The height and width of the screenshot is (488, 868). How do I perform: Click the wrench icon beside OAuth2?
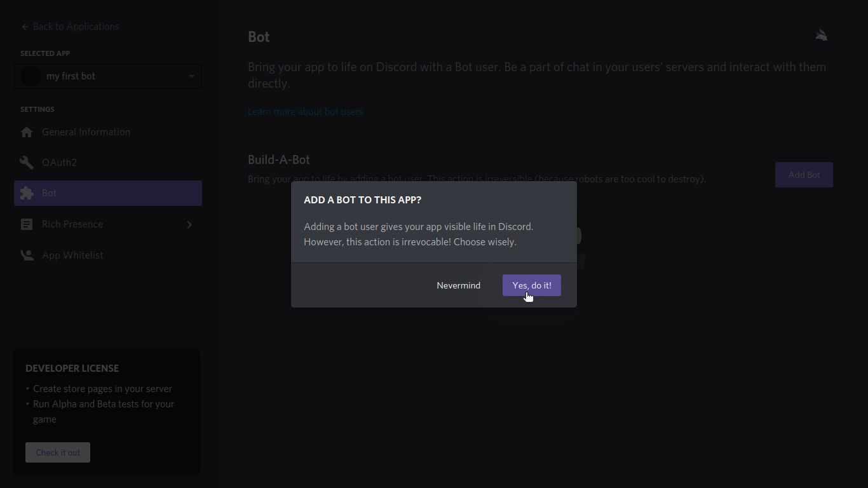pos(27,163)
